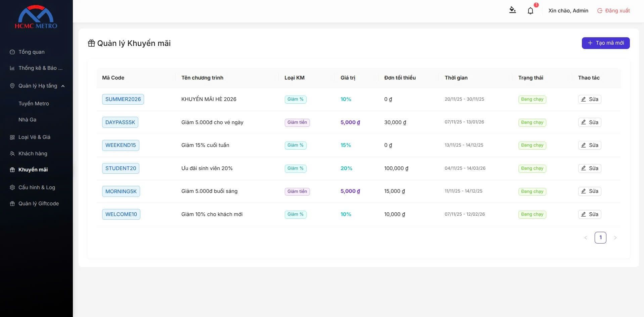Collapse Quản lý Hạ tầng with its chevron
The image size is (644, 317).
click(x=63, y=86)
